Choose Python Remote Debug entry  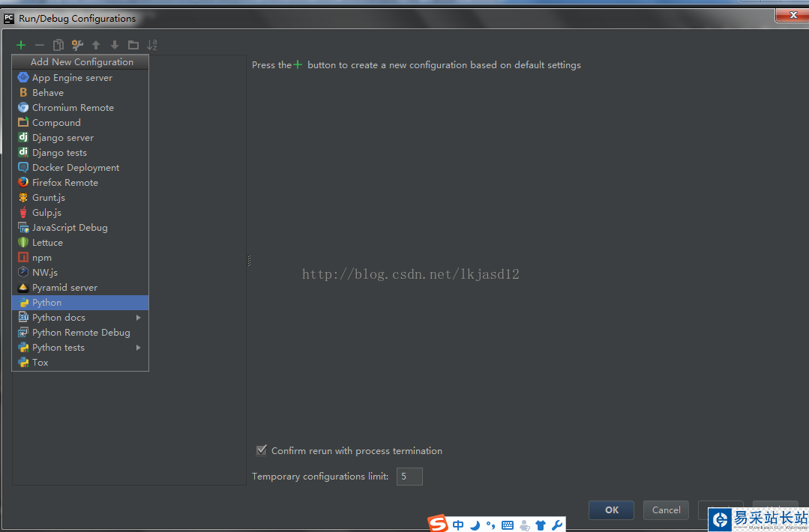click(x=80, y=333)
